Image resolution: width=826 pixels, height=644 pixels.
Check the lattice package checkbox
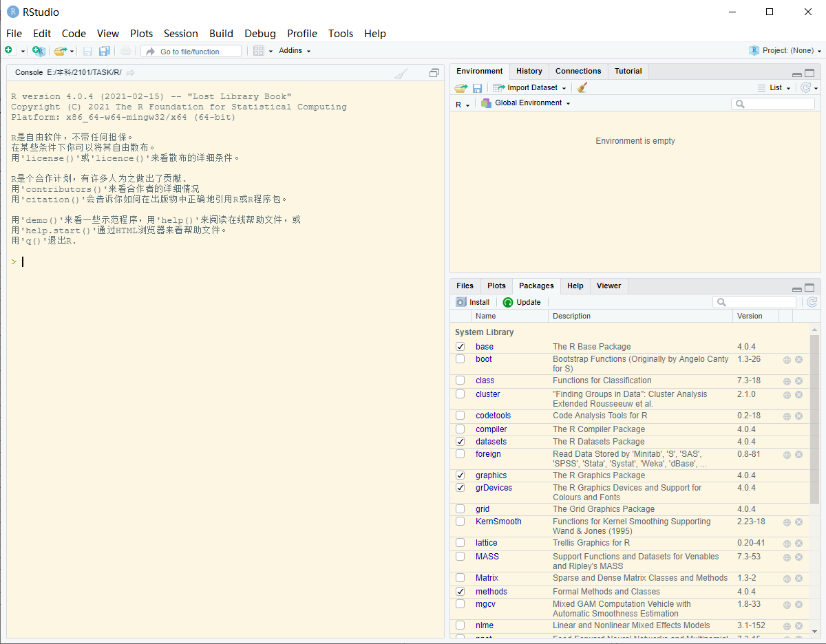point(460,543)
